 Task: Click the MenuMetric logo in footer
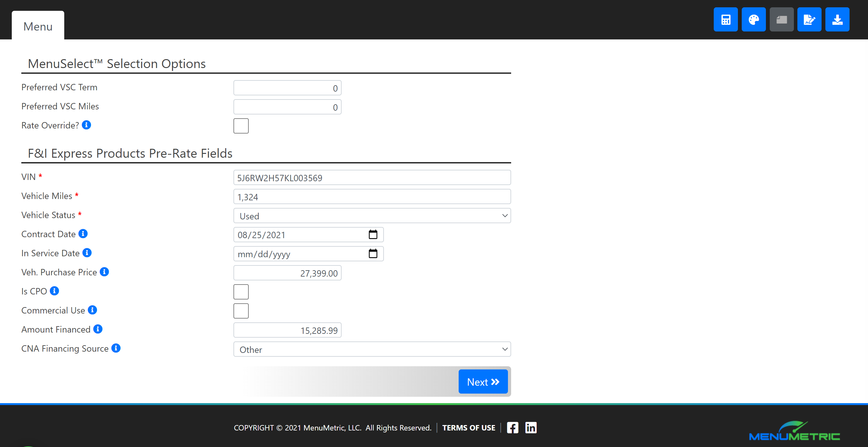(794, 431)
